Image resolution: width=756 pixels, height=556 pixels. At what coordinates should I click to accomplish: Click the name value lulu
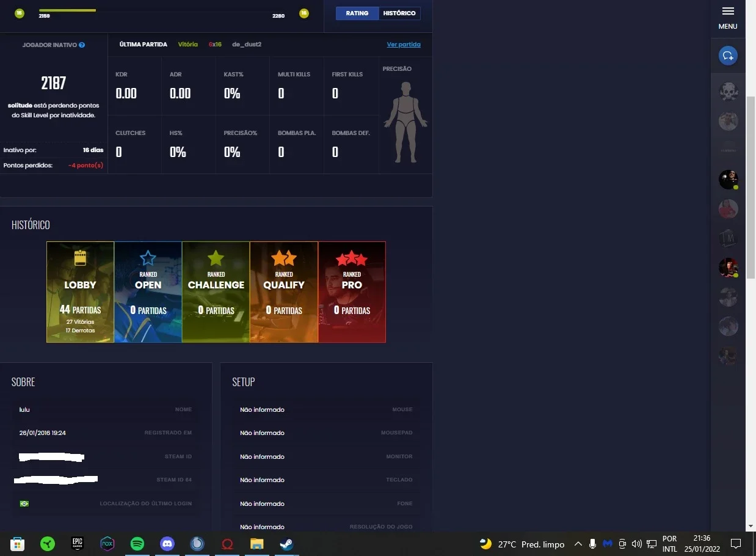tap(24, 409)
